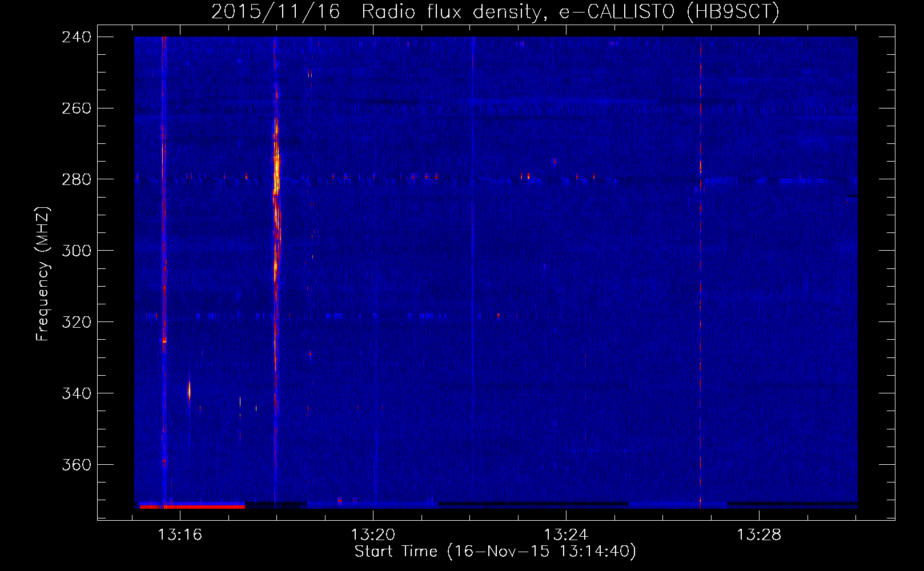Screen dimensions: 924x571
Task: Click the red bar at the spectrogram's bottom left
Action: click(192, 506)
